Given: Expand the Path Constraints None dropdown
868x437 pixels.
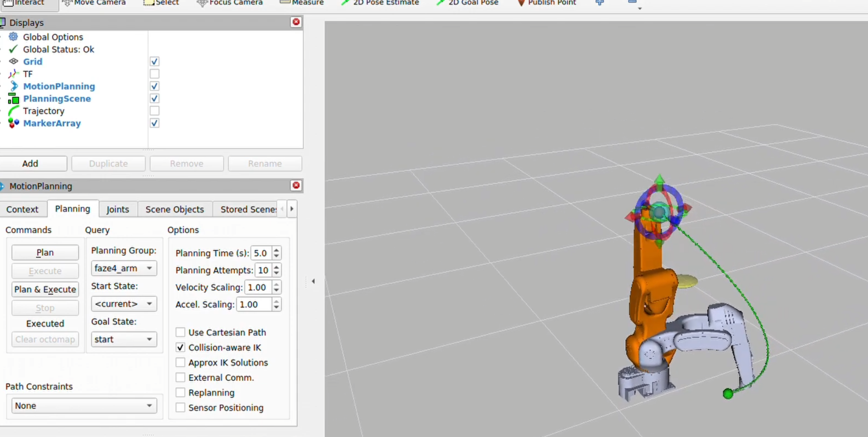Looking at the screenshot, I should (84, 406).
